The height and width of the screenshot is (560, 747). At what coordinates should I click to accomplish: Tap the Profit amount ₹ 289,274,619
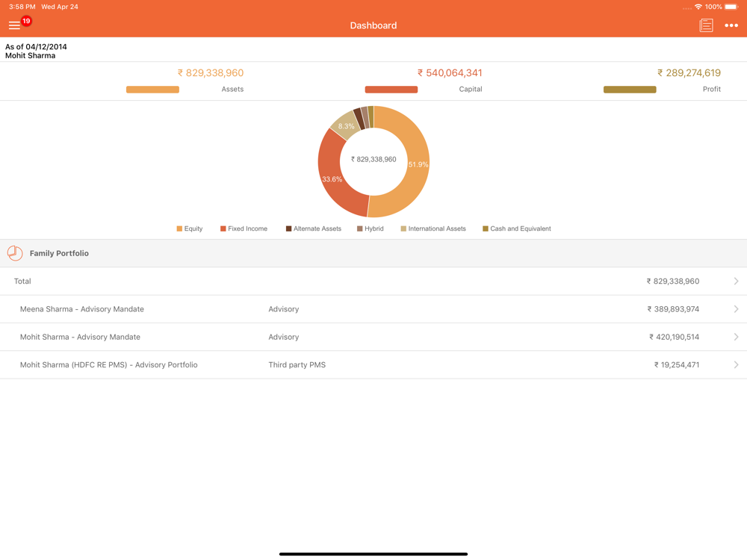point(689,72)
